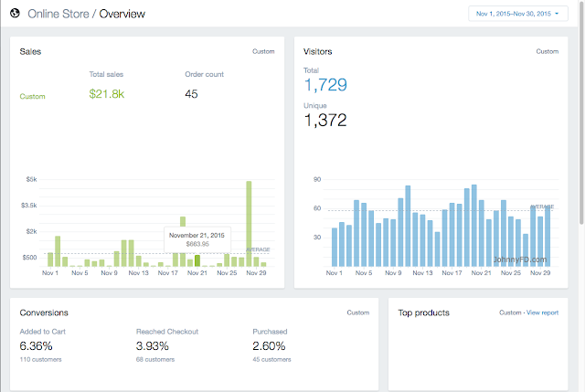Click the Purchased 2.60% metric
The height and width of the screenshot is (392, 585).
(x=269, y=346)
